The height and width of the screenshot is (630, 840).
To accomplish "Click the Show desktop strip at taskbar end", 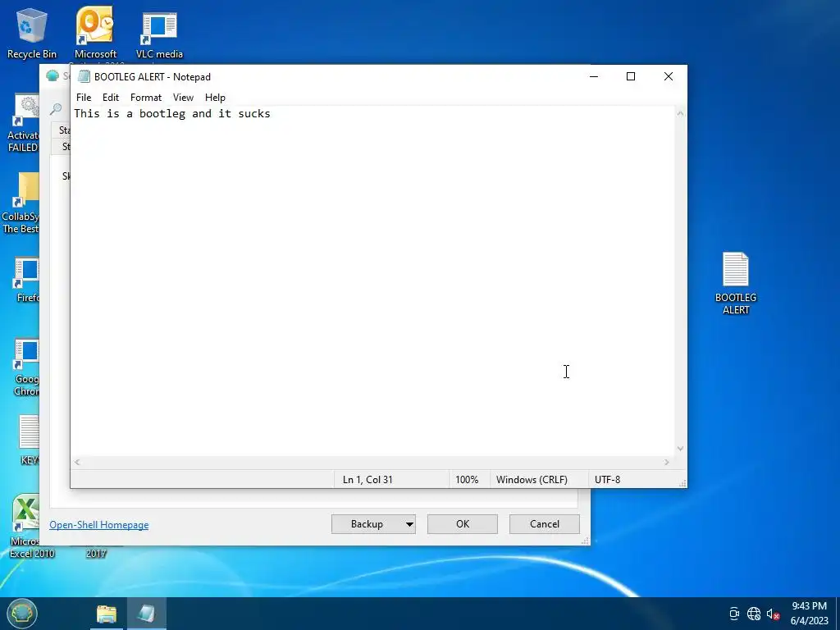I will coord(838,614).
